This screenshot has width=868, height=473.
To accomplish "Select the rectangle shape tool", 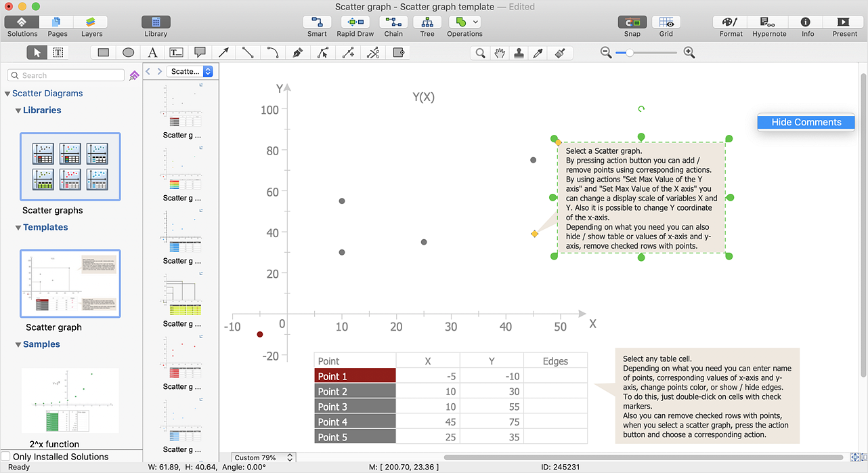I will [x=103, y=52].
